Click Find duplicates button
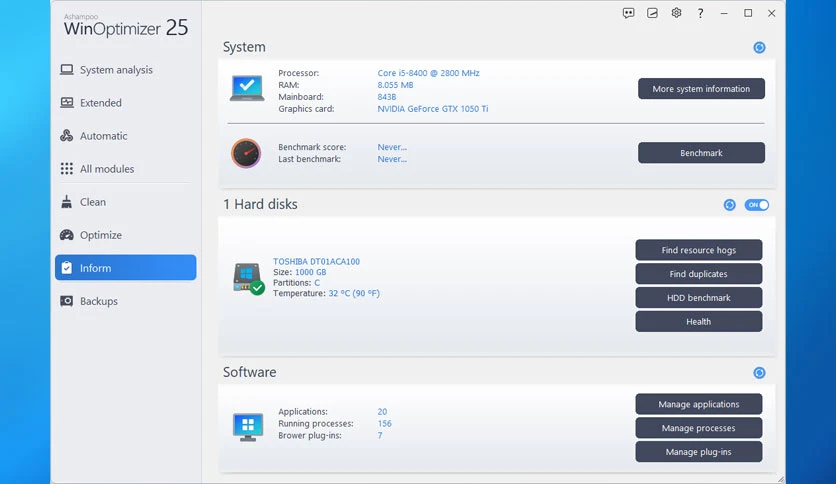The width and height of the screenshot is (836, 484). 698,274
